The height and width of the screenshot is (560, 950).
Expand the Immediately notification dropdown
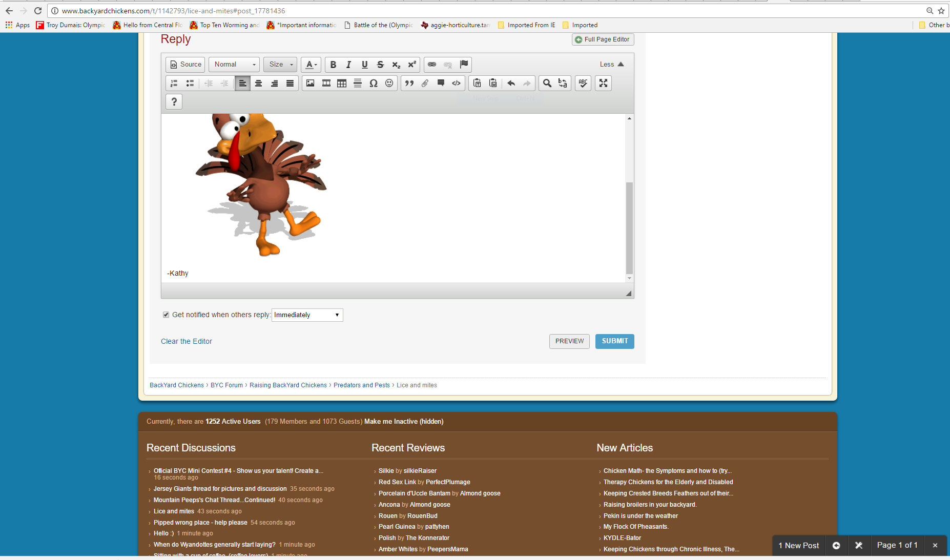(x=307, y=315)
